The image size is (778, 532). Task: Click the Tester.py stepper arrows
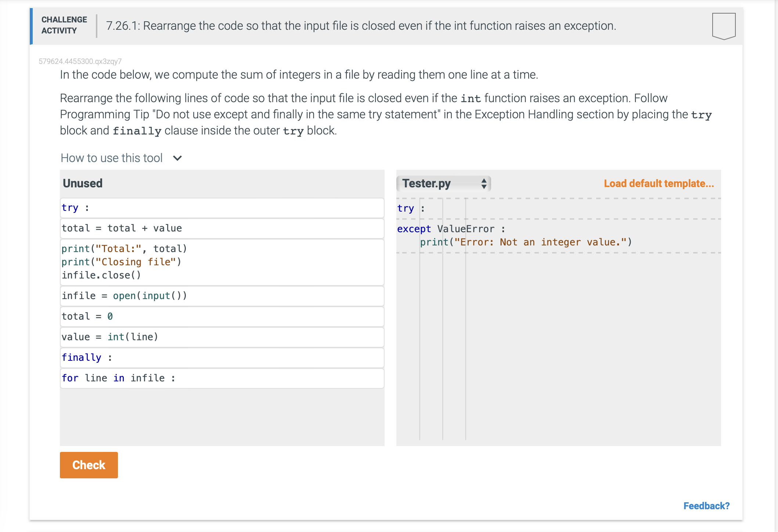click(484, 183)
